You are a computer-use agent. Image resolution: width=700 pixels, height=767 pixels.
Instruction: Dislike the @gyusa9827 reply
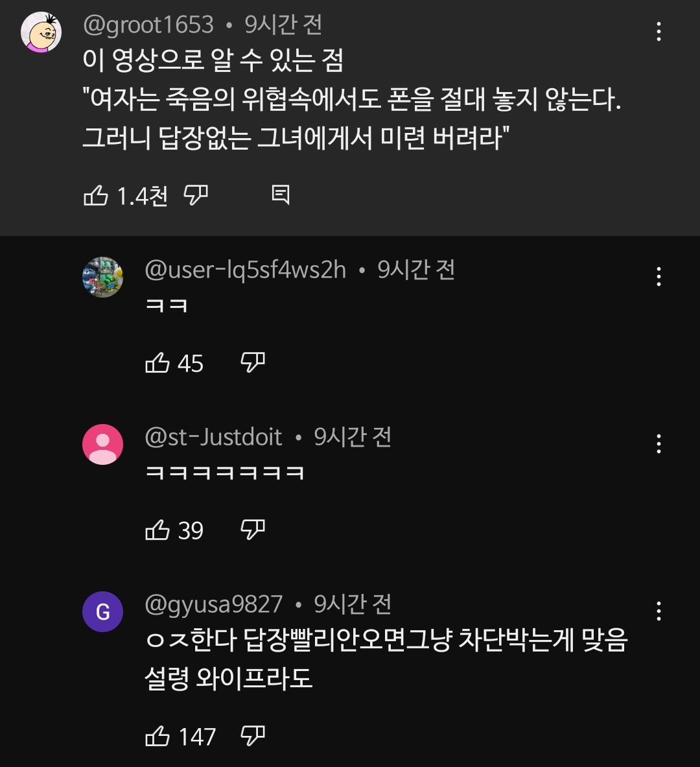(x=253, y=737)
